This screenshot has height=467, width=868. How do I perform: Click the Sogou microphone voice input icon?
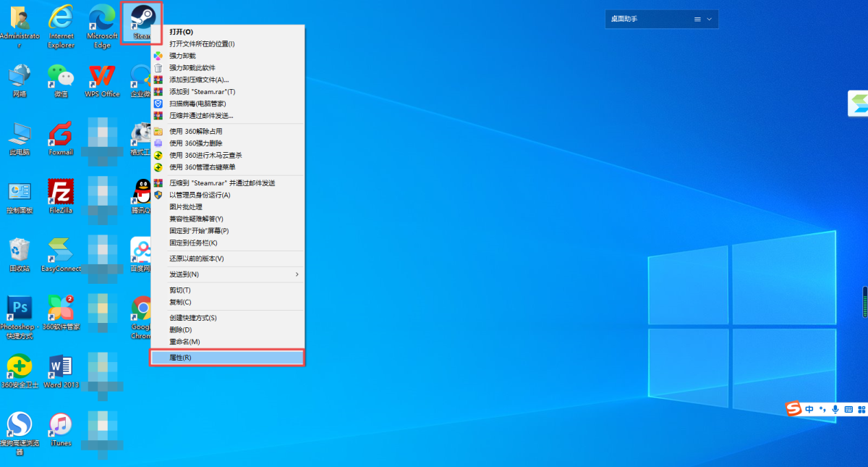pos(835,410)
